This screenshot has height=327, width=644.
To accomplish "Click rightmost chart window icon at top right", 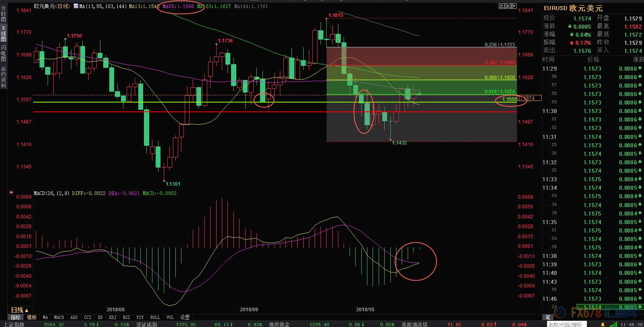I will point(514,6).
